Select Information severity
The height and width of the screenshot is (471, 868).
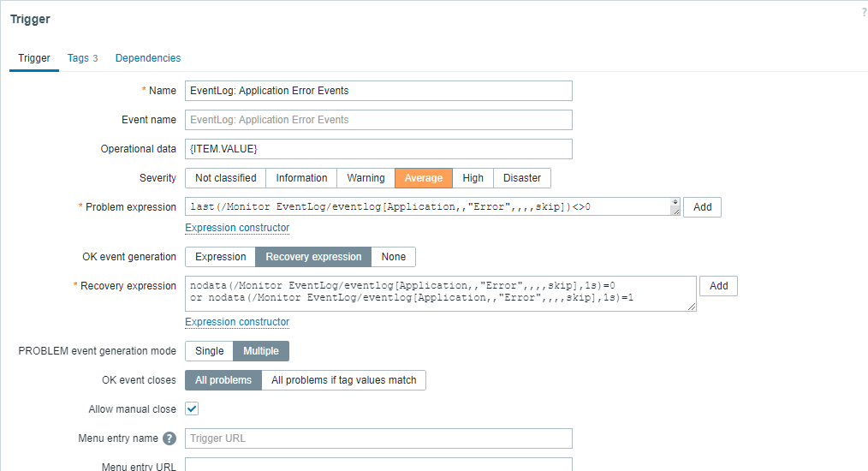tap(301, 178)
